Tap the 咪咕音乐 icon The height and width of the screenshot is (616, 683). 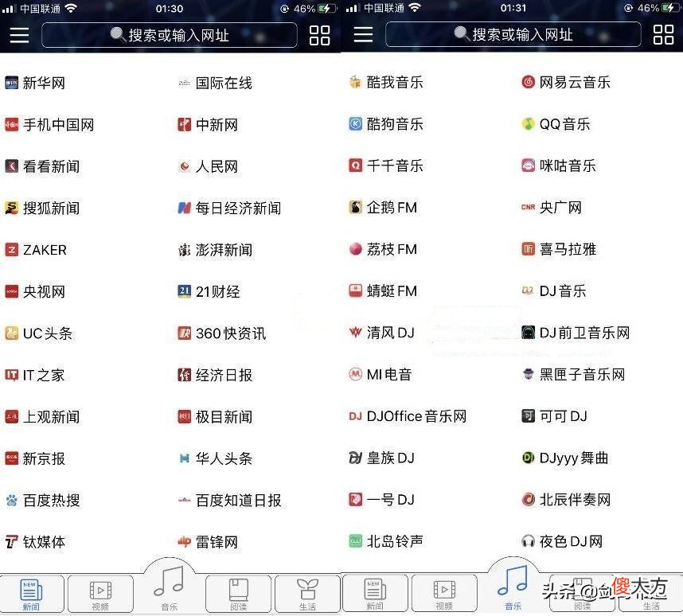528,166
